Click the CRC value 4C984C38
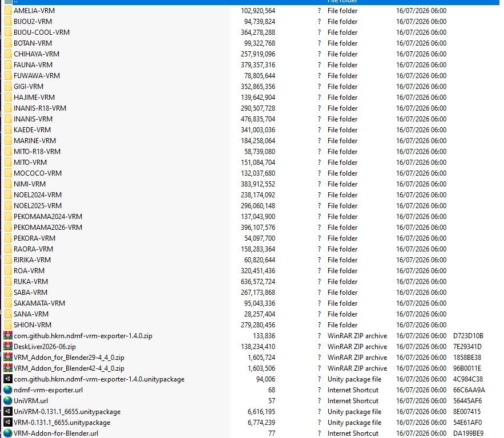The width and height of the screenshot is (504, 438). [x=468, y=379]
